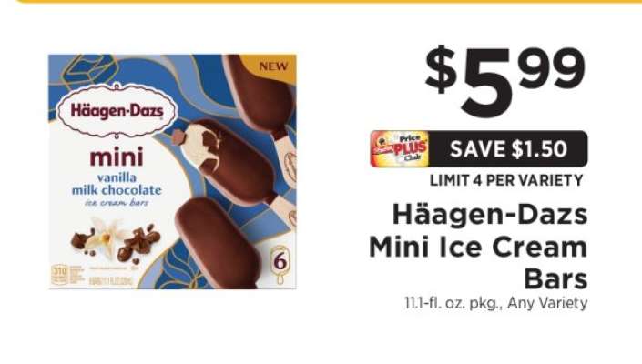Click the SAVE $1.50 badge
642x364 pixels.
click(508, 149)
